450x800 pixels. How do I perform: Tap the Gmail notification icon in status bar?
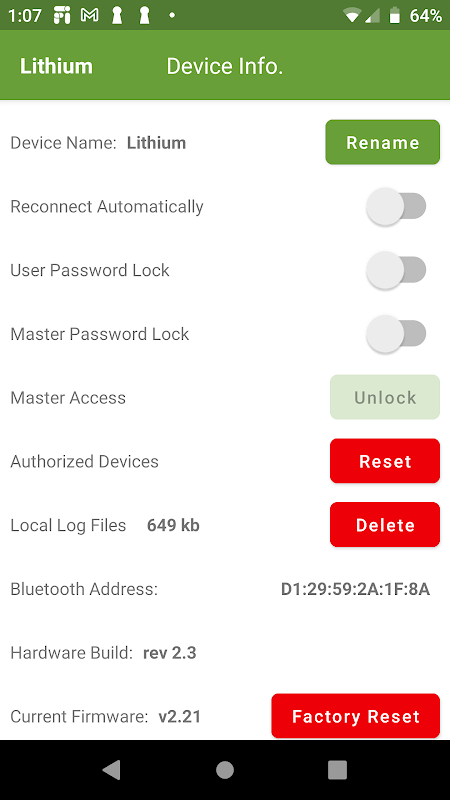(x=90, y=16)
